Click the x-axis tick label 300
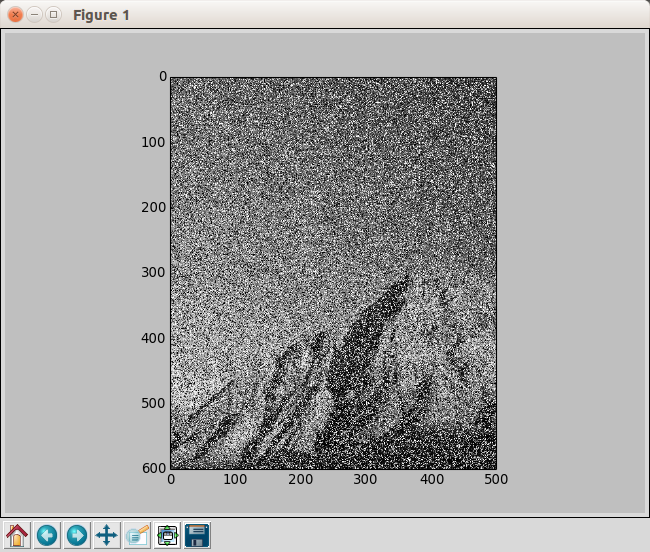This screenshot has height=552, width=650. pos(366,480)
